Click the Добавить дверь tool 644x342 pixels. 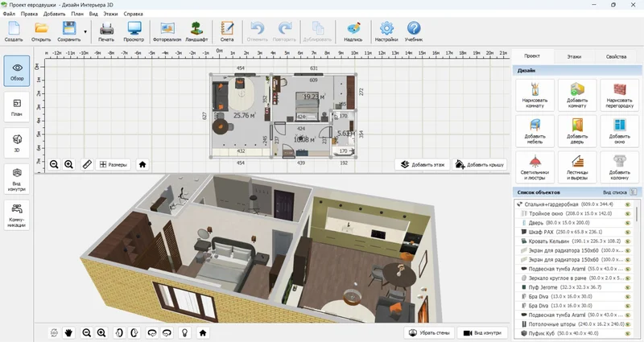pos(577,131)
